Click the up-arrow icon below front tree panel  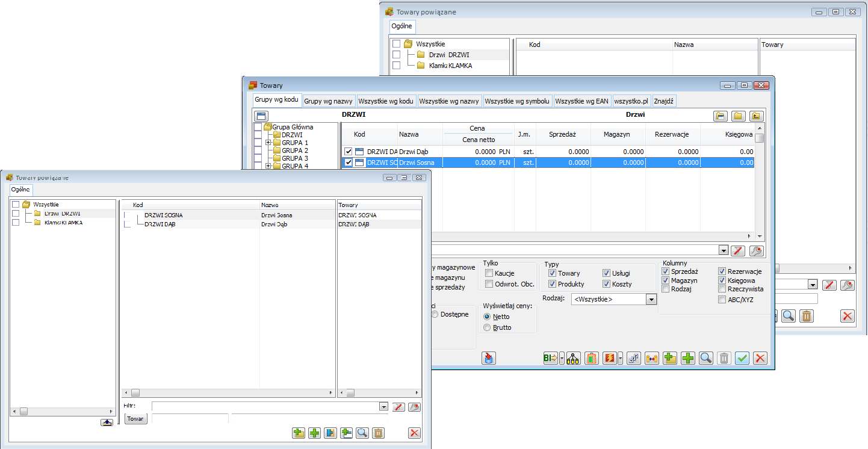pos(107,423)
